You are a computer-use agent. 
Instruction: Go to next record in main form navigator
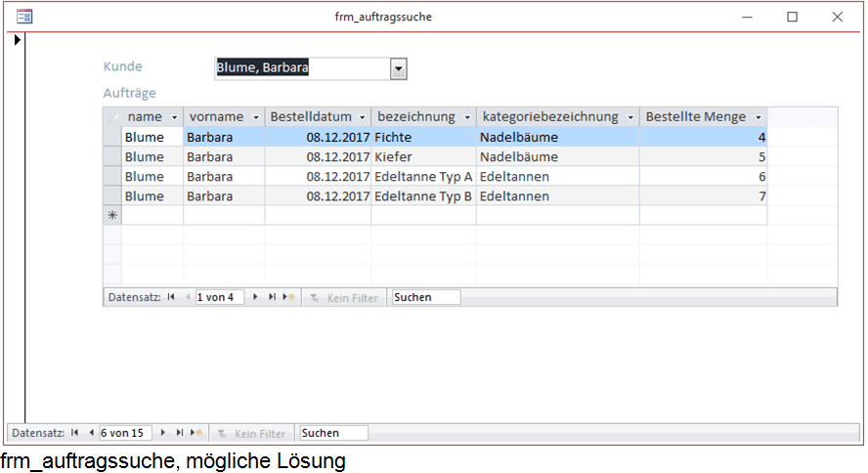point(163,433)
